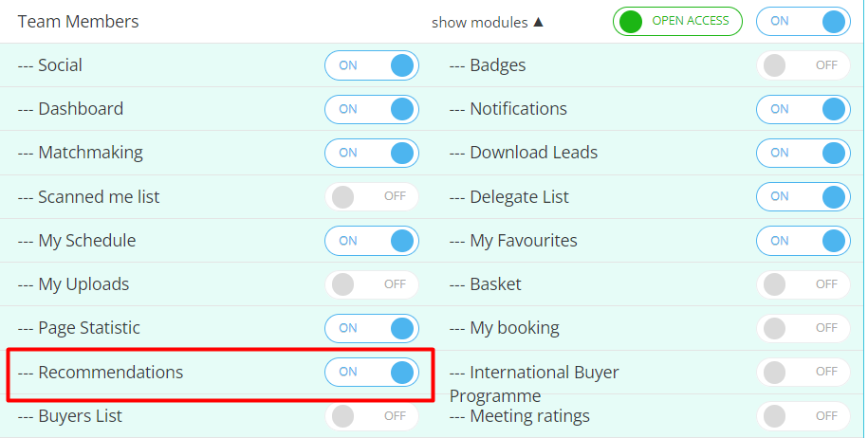Enable the Meeting ratings toggle
The height and width of the screenshot is (438, 868).
click(803, 416)
